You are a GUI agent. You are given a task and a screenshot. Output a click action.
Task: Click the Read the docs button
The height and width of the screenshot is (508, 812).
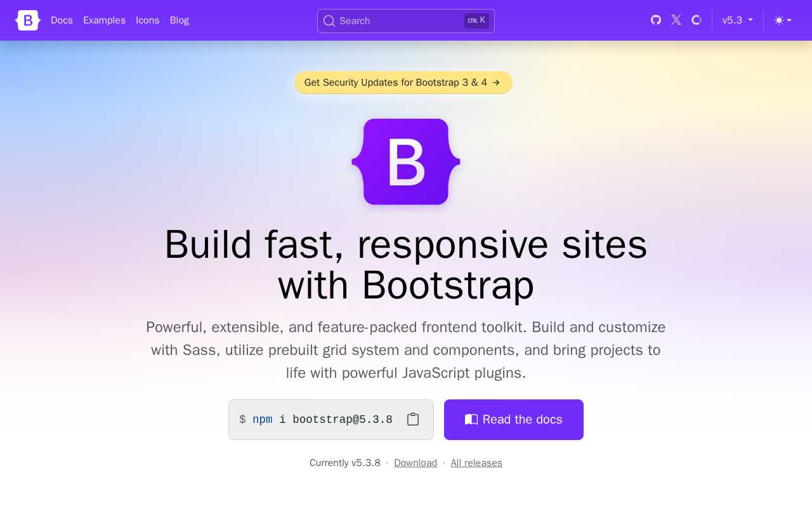pyautogui.click(x=514, y=420)
